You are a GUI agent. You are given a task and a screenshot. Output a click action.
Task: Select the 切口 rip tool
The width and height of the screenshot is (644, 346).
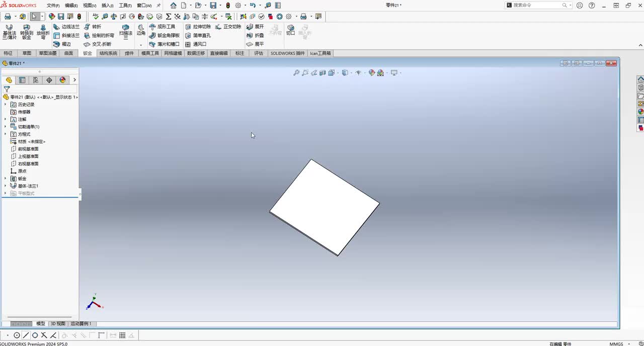[x=290, y=30]
